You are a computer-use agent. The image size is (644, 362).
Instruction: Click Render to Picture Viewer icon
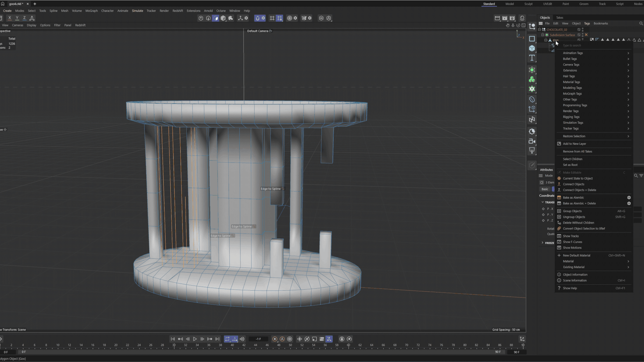[x=504, y=18]
